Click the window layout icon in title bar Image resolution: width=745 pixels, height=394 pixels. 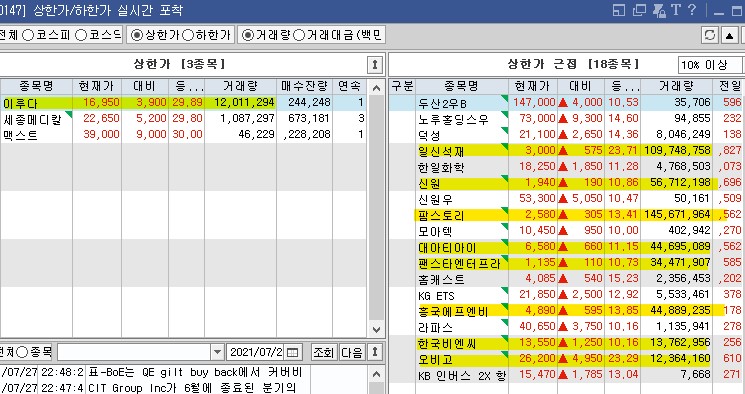tap(619, 10)
